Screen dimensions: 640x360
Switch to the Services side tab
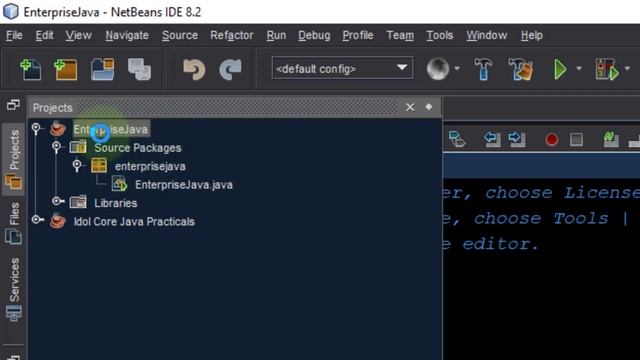point(13,289)
